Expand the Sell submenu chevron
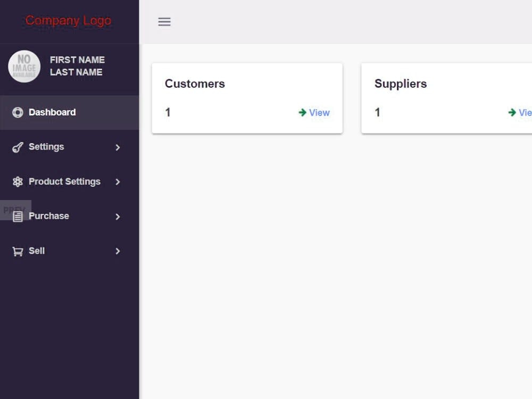The width and height of the screenshot is (532, 399). (118, 251)
